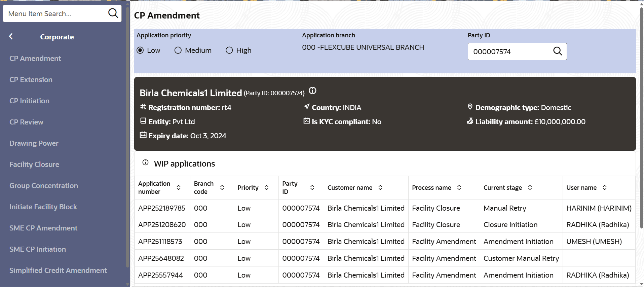This screenshot has width=644, height=287.
Task: Open SME CP Amendment menu link
Action: [43, 228]
